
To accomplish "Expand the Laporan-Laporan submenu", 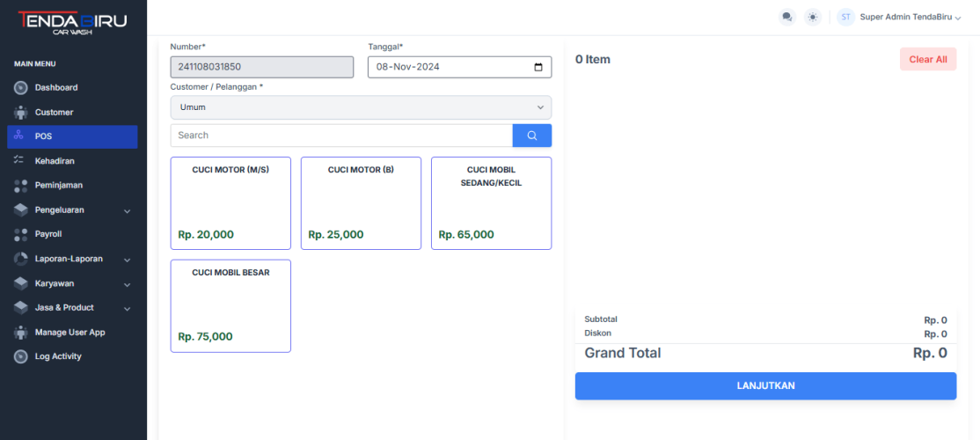I will tap(127, 260).
